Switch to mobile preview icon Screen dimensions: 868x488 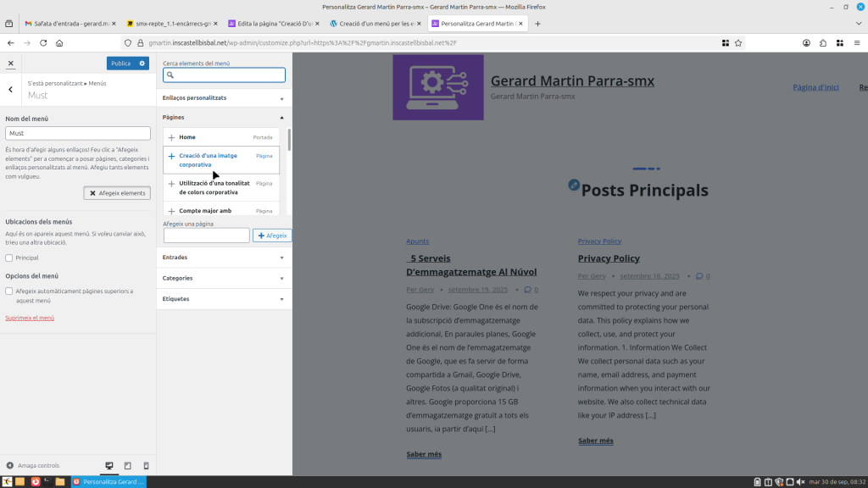[x=146, y=465]
